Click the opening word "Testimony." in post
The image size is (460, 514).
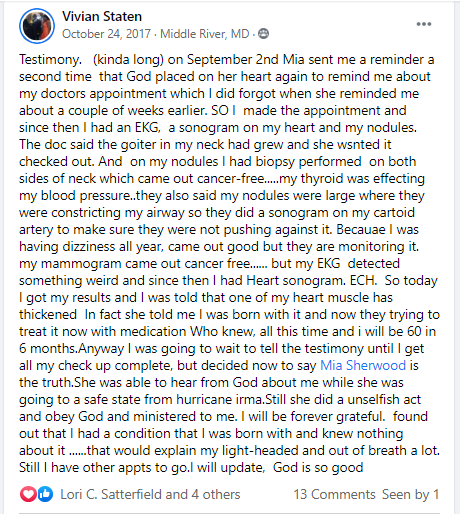pos(50,60)
